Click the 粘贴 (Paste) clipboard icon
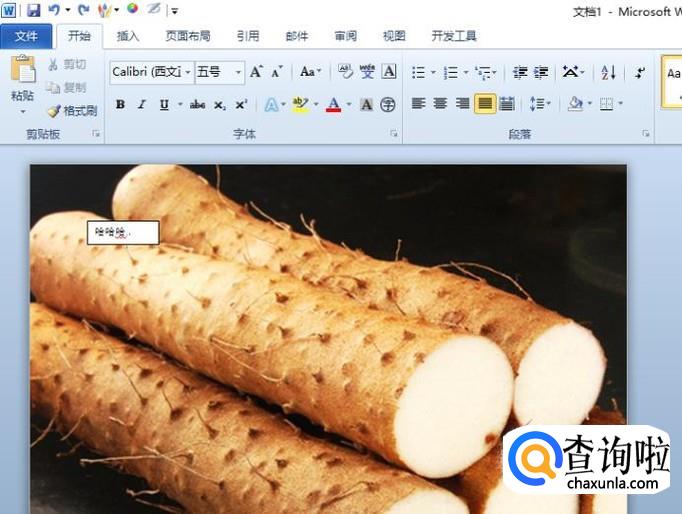The image size is (682, 514). [23, 69]
